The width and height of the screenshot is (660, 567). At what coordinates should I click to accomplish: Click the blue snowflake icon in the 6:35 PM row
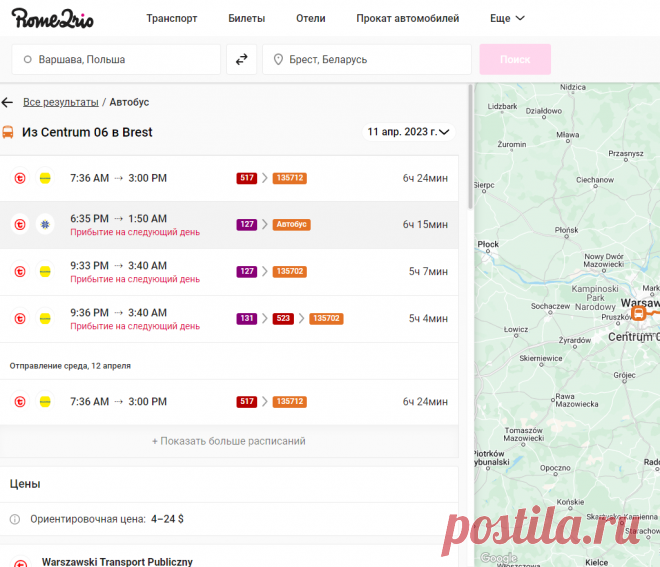tap(45, 225)
